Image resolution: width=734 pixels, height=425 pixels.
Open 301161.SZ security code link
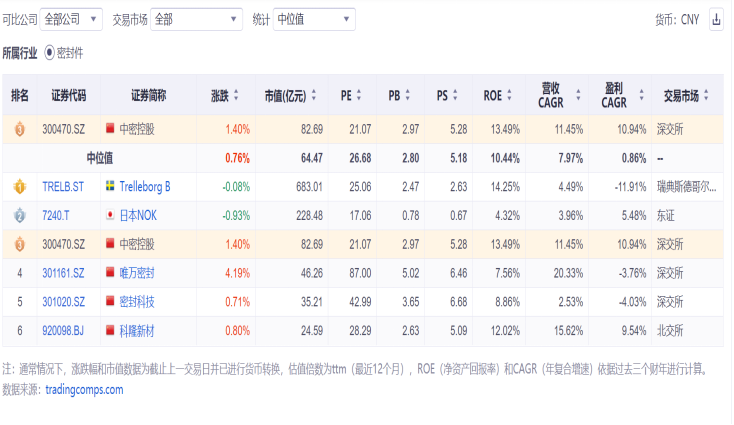click(63, 273)
